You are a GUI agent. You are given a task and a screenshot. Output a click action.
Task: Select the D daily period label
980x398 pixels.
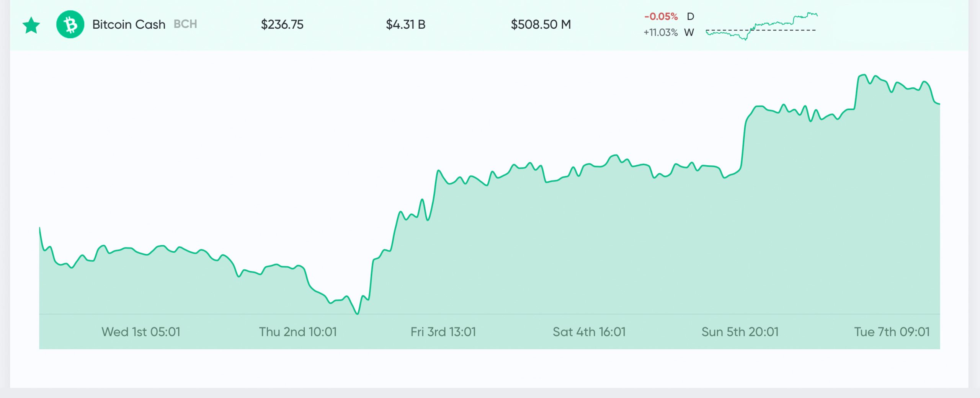pyautogui.click(x=690, y=16)
